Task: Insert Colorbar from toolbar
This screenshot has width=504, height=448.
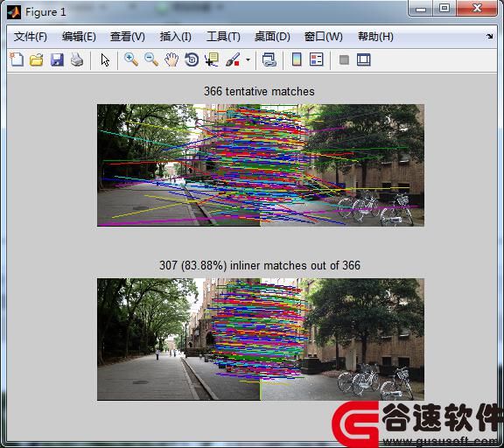Action: [297, 59]
